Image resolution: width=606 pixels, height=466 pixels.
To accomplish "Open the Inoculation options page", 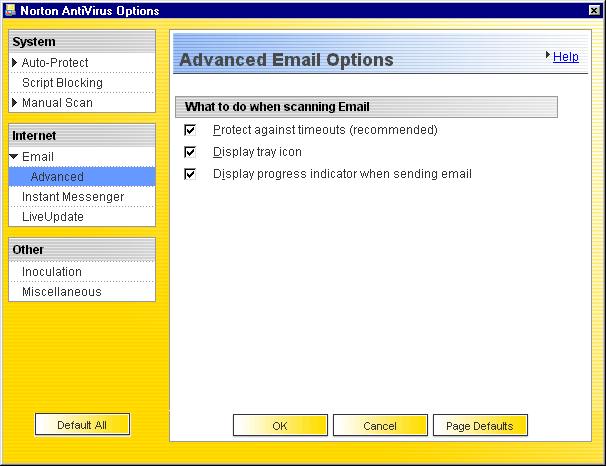I will (52, 272).
